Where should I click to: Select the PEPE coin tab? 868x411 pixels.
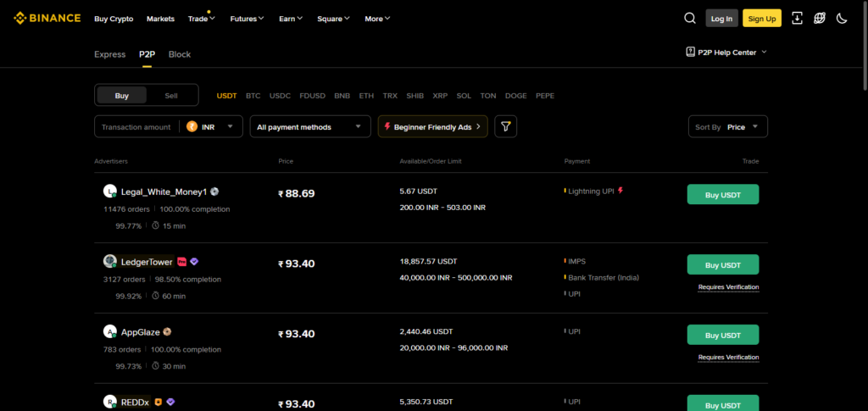(545, 96)
